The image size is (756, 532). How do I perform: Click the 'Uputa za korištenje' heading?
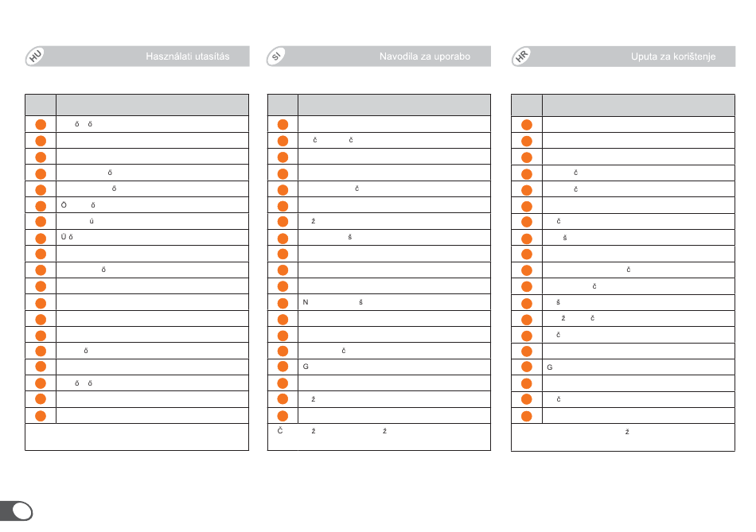tap(673, 56)
